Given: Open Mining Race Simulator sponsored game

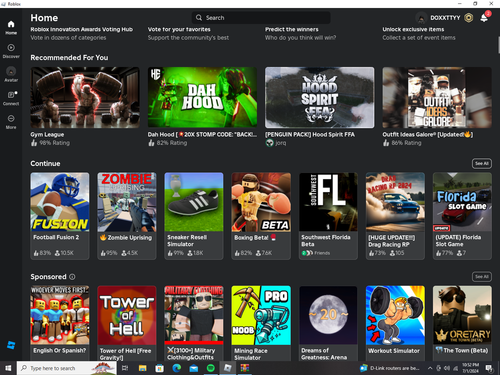Looking at the screenshot, I should pyautogui.click(x=261, y=323).
